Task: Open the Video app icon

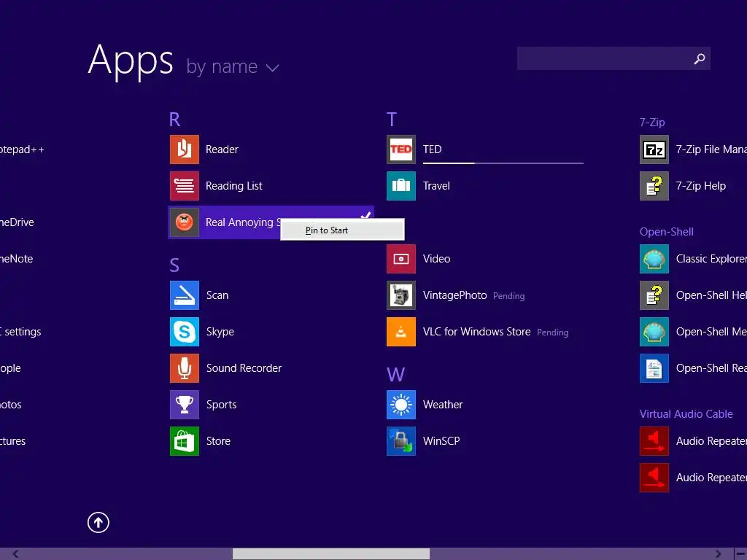Action: click(x=401, y=259)
